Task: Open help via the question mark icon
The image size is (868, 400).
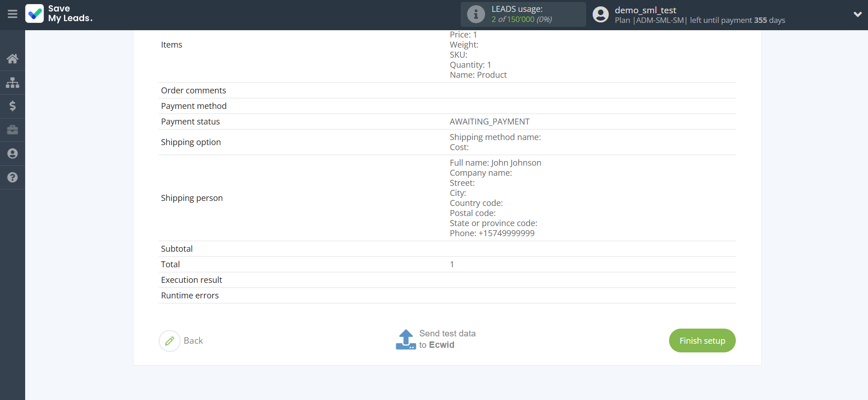Action: click(12, 178)
